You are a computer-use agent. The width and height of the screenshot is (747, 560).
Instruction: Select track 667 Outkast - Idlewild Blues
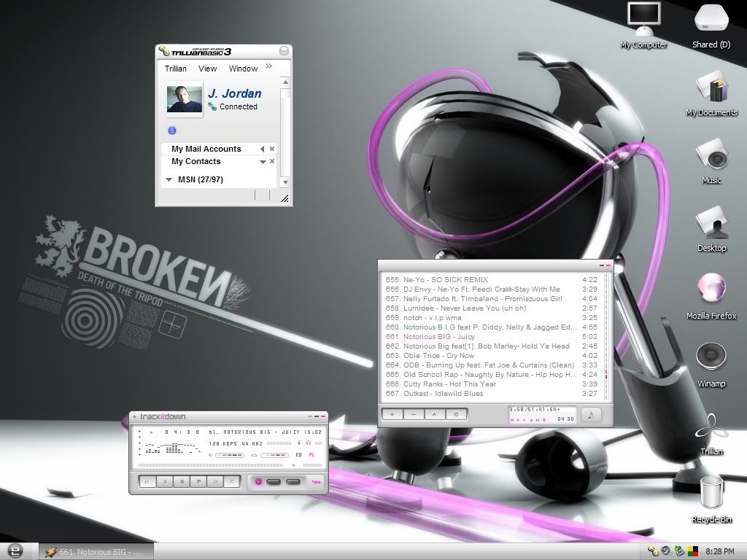492,394
